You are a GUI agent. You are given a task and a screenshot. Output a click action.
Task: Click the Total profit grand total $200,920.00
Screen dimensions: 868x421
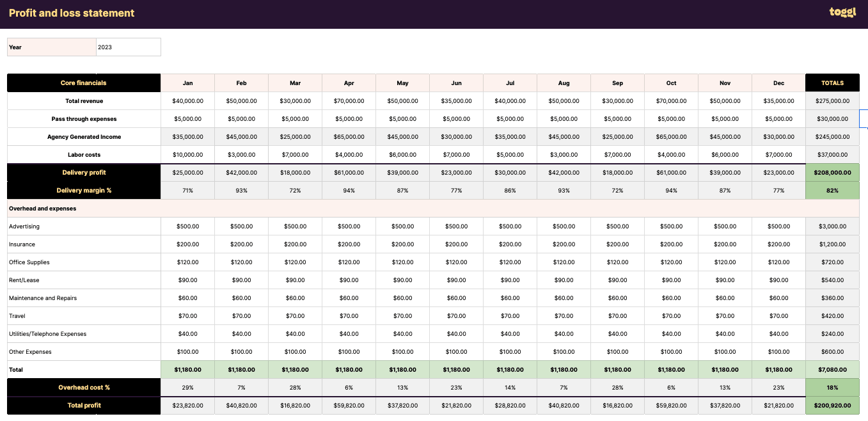coord(832,406)
